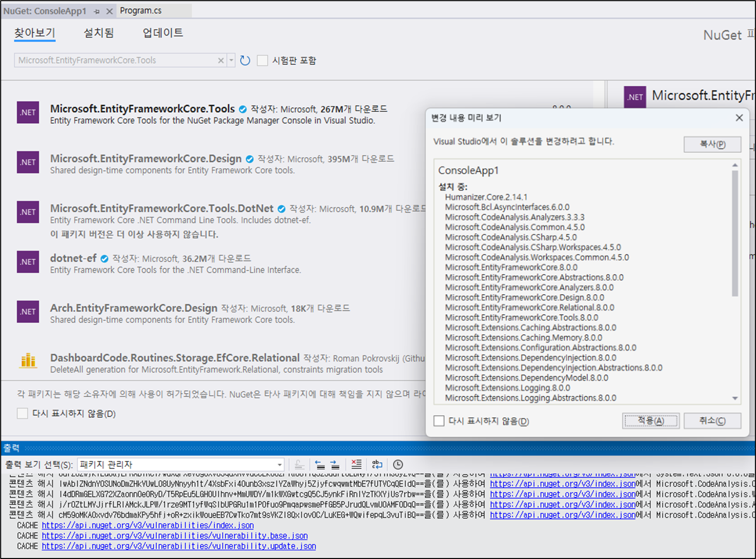Click the .NET icon of Arch.EntityFrameworkCore.Design package

click(x=28, y=312)
